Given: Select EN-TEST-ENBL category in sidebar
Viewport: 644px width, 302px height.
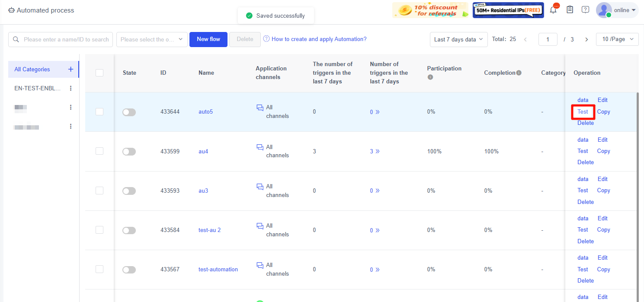Looking at the screenshot, I should click(38, 88).
